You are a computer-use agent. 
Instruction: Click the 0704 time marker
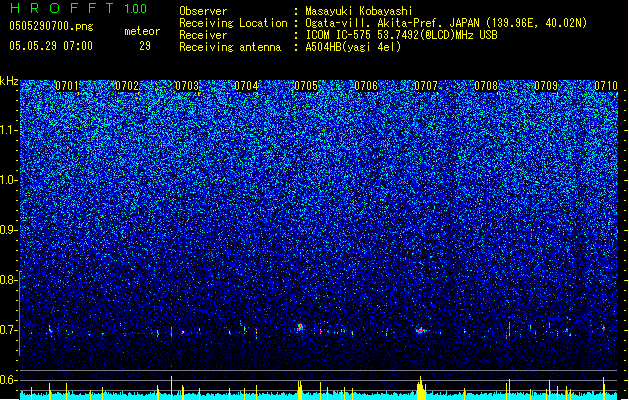click(x=246, y=86)
